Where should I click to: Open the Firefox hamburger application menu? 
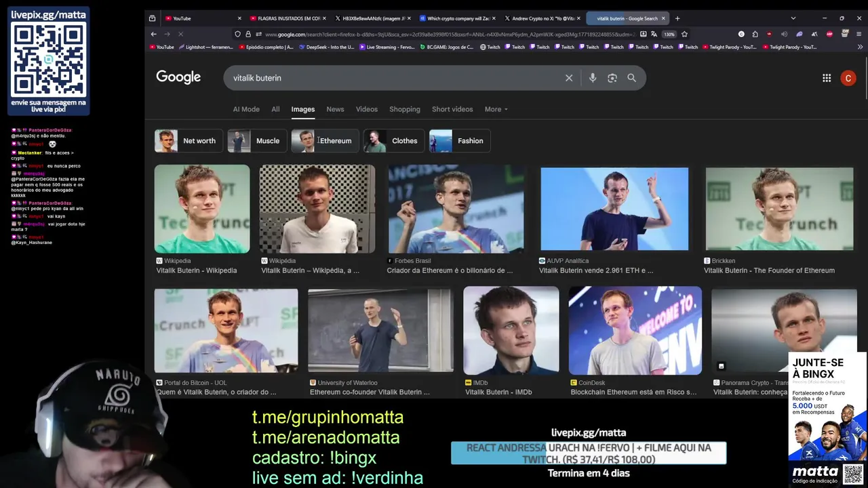[x=859, y=34]
